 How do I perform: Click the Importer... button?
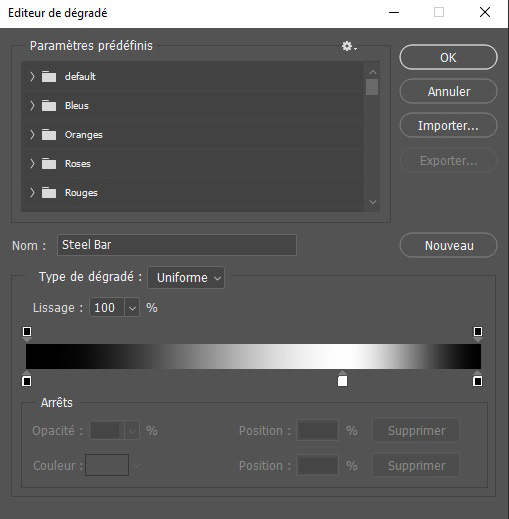click(448, 126)
